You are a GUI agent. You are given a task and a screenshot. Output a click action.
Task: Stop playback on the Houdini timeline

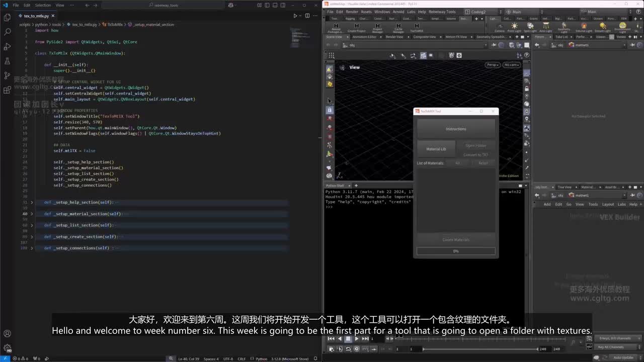click(x=348, y=339)
